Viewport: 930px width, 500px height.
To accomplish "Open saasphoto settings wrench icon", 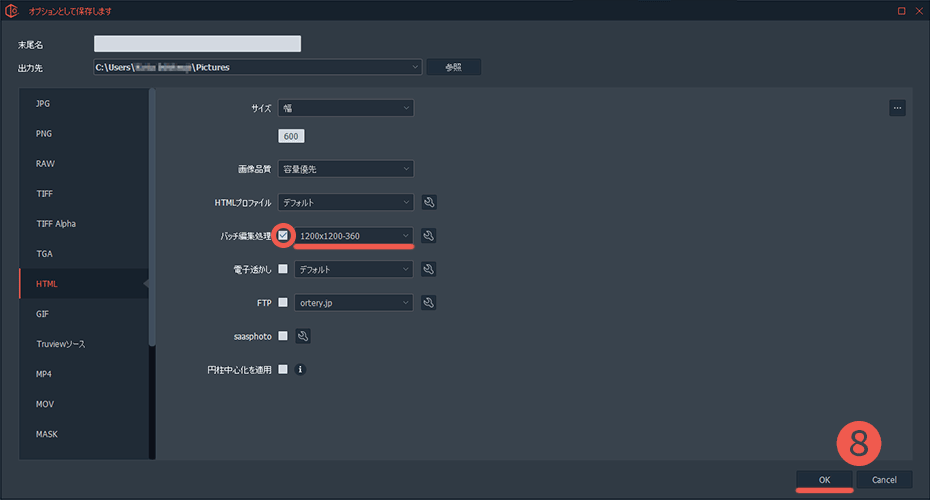I will [x=304, y=336].
